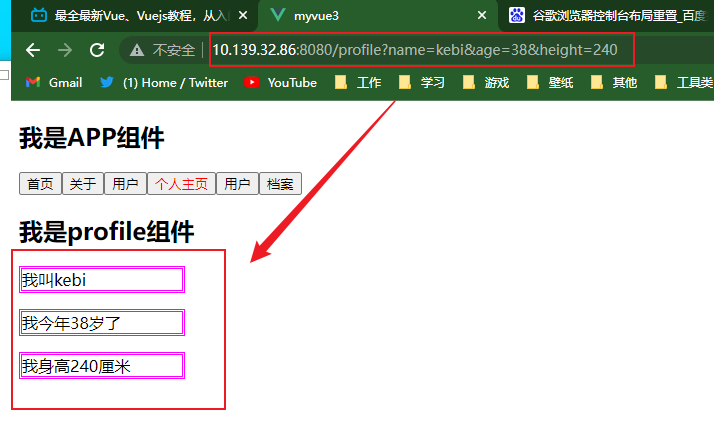This screenshot has width=714, height=442.
Task: Click the 我是APP组件 heading
Action: 91,137
